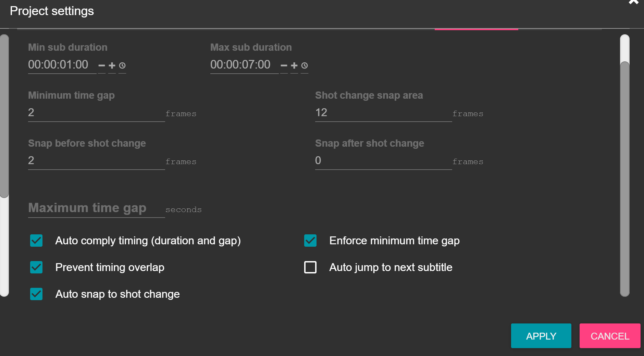Decrease Min sub duration with minus icon

click(101, 66)
